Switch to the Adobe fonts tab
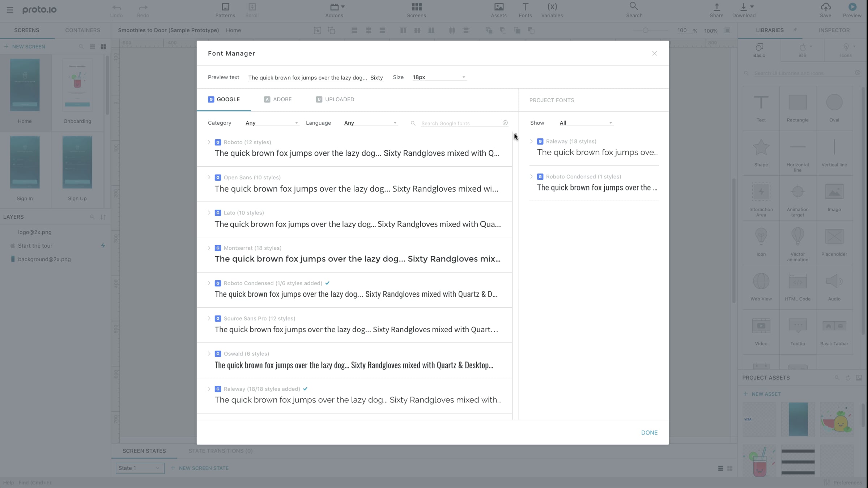Screen dimensions: 868x488 tap(278, 99)
